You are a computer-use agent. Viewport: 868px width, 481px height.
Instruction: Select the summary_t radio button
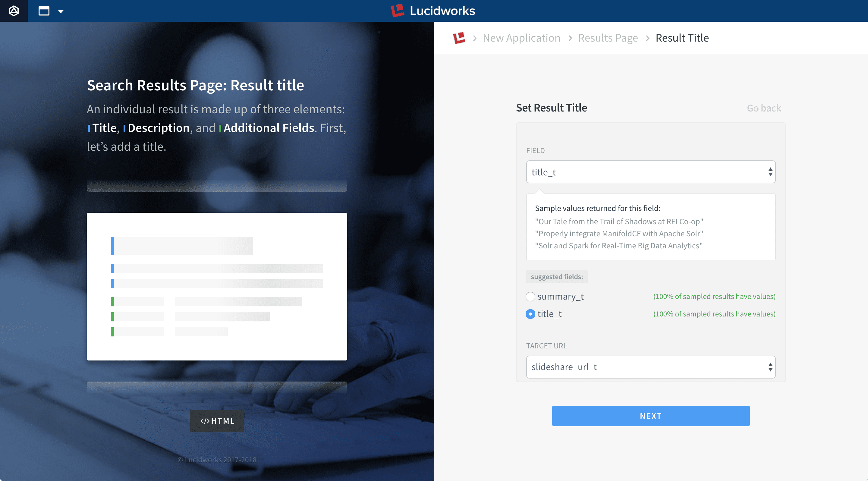(x=530, y=297)
